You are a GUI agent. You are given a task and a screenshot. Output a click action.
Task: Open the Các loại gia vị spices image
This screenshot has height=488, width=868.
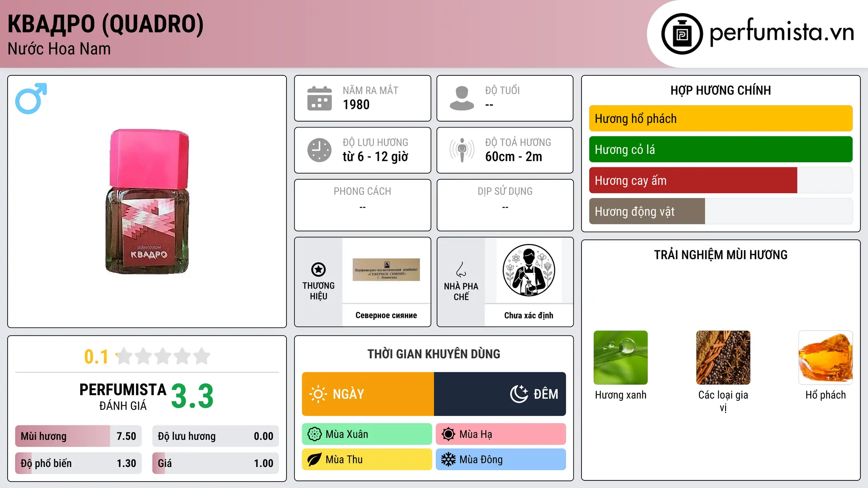[723, 358]
